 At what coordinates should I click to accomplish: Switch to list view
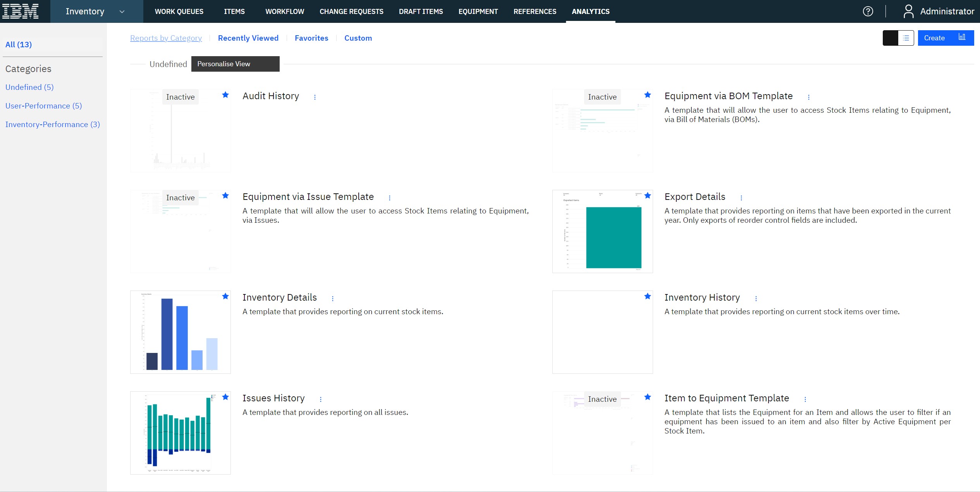click(906, 38)
